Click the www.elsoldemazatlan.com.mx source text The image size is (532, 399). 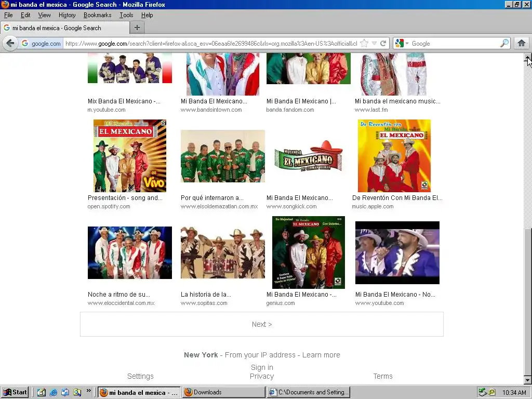(x=219, y=206)
